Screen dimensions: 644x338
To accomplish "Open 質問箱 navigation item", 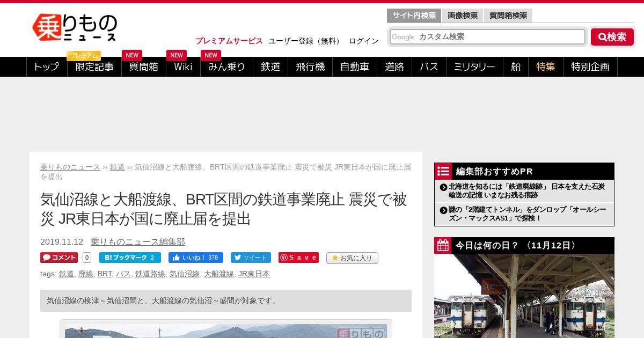I will 144,67.
